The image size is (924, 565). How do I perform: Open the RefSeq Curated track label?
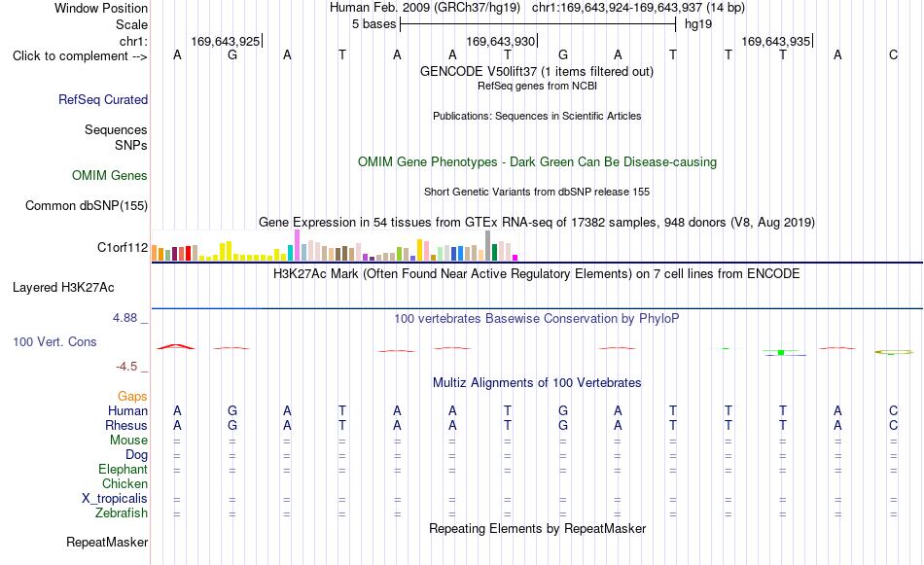pos(103,99)
